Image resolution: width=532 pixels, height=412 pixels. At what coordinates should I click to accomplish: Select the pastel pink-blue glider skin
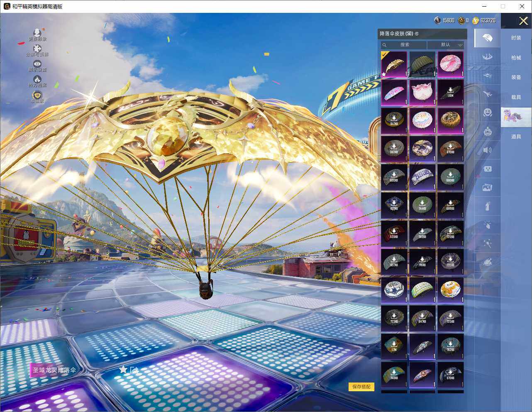394,93
